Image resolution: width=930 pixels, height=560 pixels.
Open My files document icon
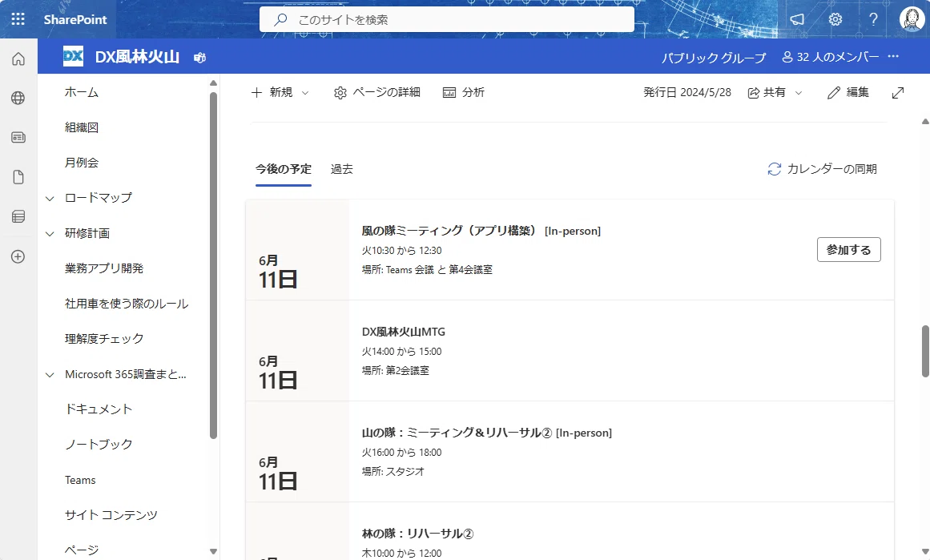tap(18, 177)
